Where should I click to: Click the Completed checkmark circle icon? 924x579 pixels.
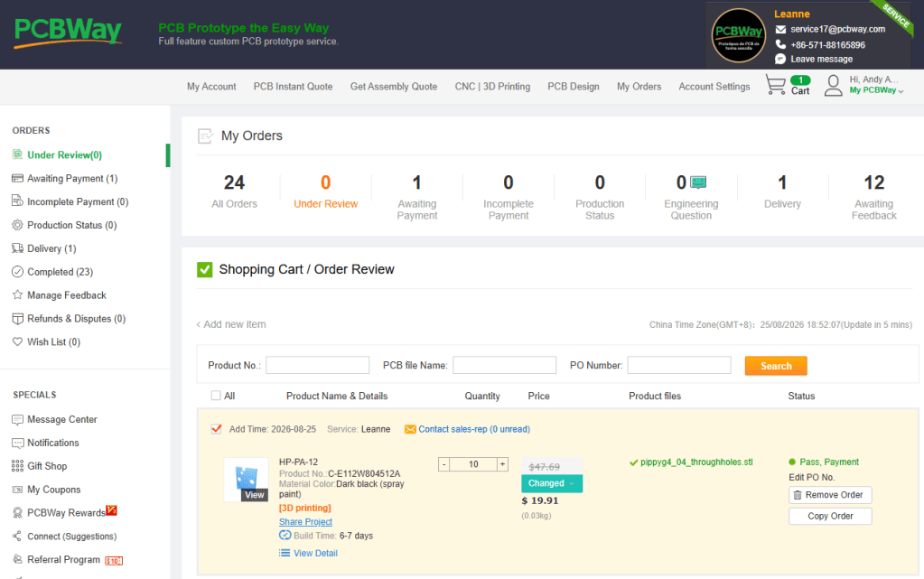pyautogui.click(x=18, y=272)
